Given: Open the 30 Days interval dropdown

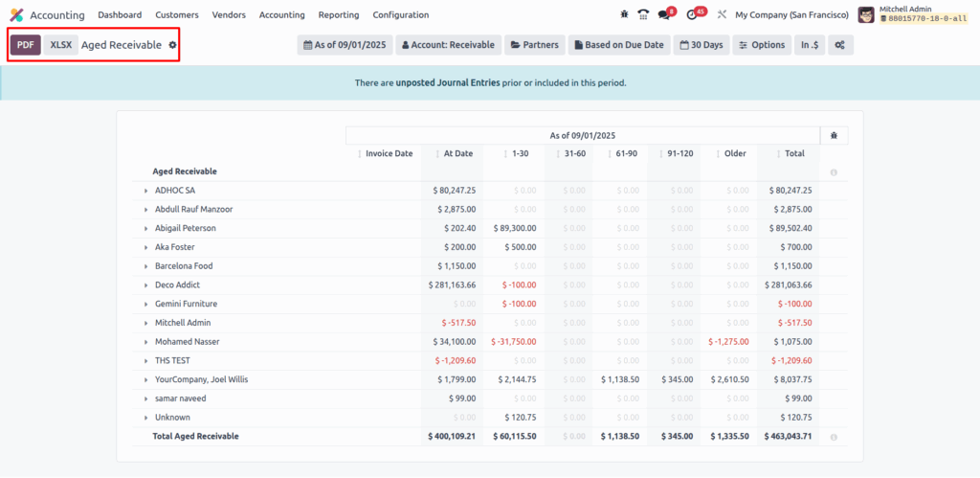Looking at the screenshot, I should point(702,45).
